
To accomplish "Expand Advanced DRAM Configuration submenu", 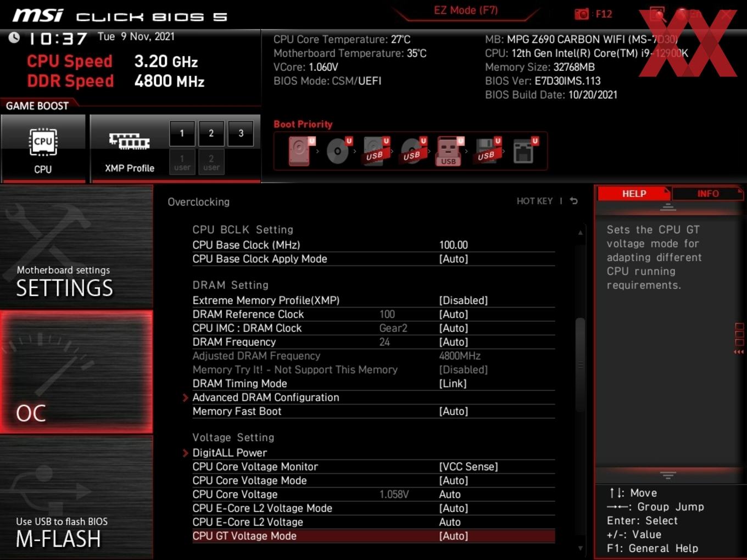I will click(x=265, y=397).
